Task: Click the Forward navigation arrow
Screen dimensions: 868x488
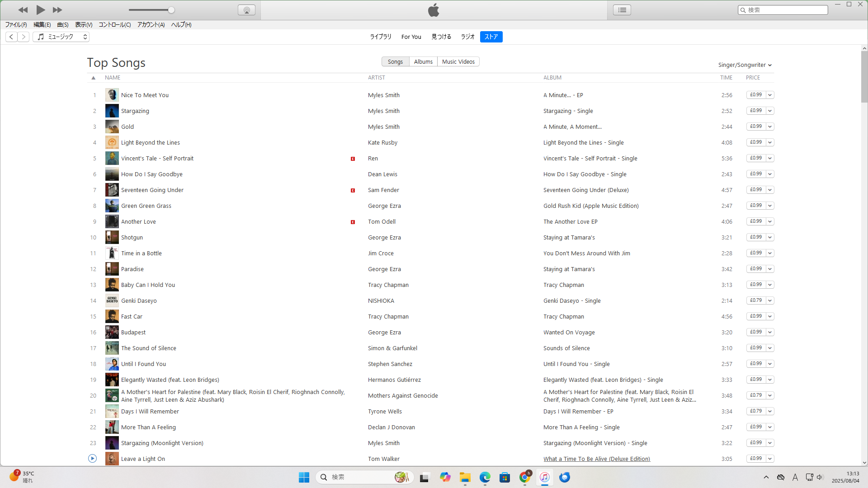Action: click(24, 37)
